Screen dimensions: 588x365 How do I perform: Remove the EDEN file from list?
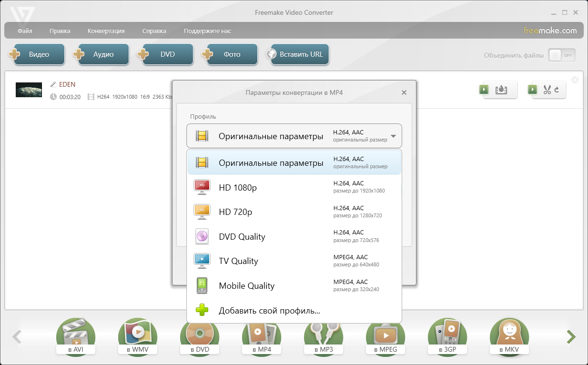tap(575, 80)
